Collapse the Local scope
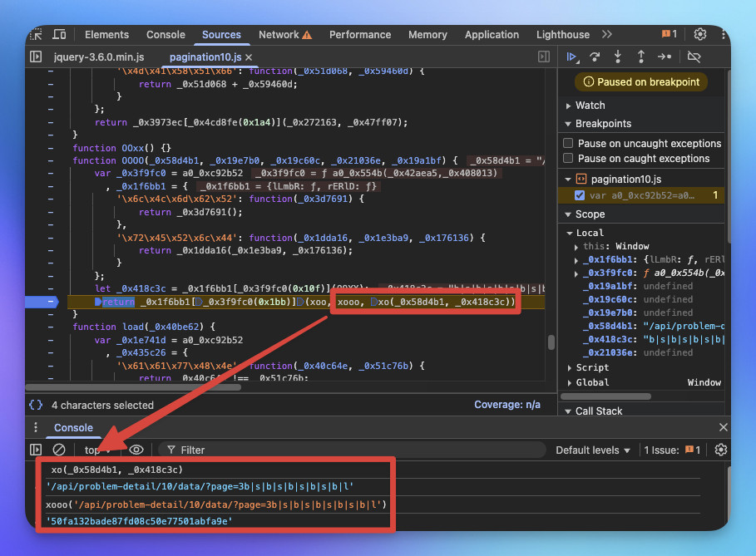This screenshot has width=756, height=556. (570, 234)
